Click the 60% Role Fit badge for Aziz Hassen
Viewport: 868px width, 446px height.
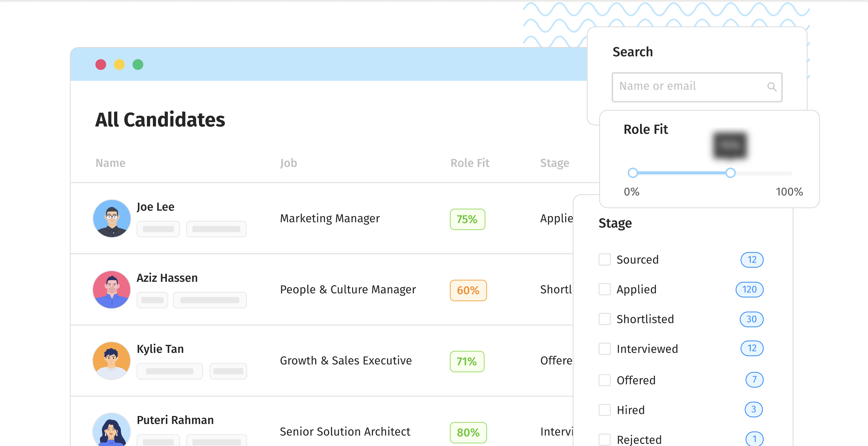point(468,290)
